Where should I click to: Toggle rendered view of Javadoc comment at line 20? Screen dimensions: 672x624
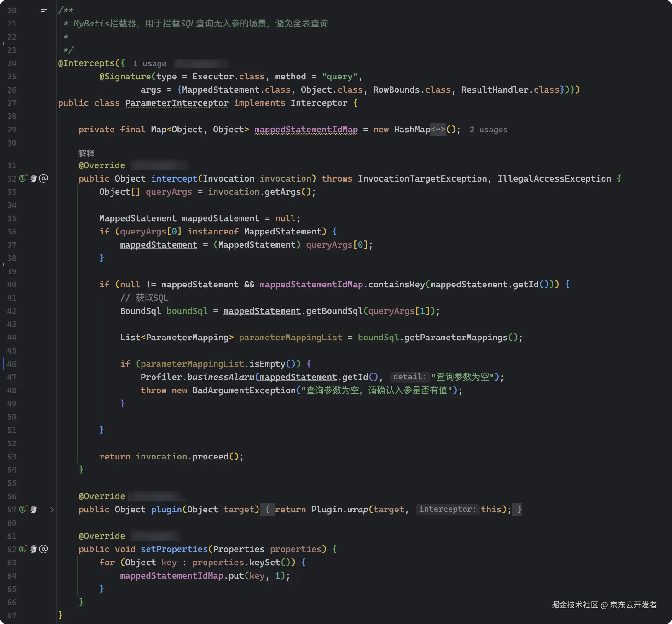point(43,10)
